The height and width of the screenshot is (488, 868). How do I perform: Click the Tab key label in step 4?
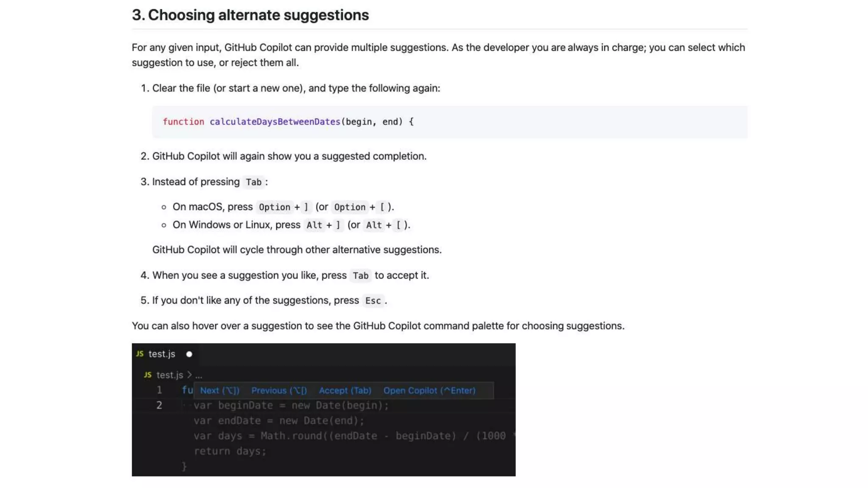point(360,276)
